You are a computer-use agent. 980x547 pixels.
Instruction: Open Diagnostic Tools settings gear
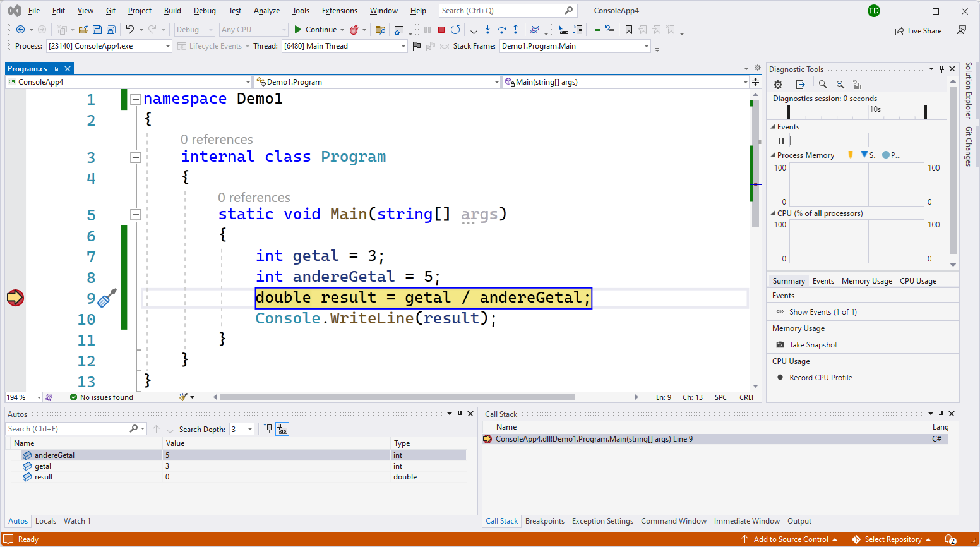tap(778, 85)
